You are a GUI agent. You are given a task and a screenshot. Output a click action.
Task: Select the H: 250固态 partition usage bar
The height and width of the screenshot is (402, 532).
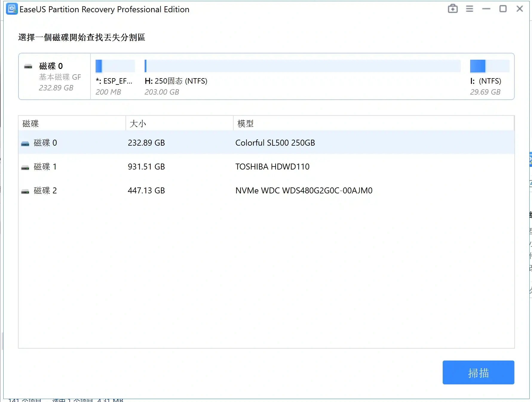pyautogui.click(x=303, y=66)
